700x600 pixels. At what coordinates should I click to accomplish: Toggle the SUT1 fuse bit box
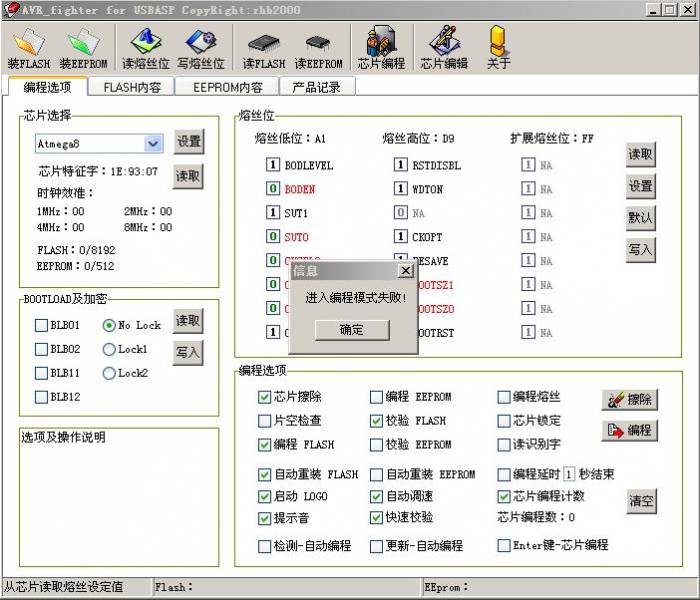pyautogui.click(x=273, y=212)
